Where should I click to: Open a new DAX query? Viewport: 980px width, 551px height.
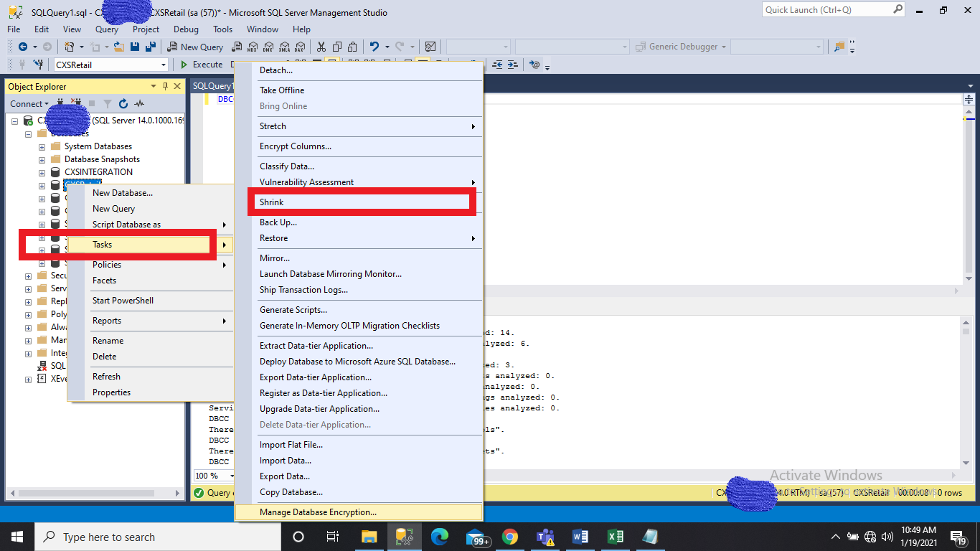(299, 47)
